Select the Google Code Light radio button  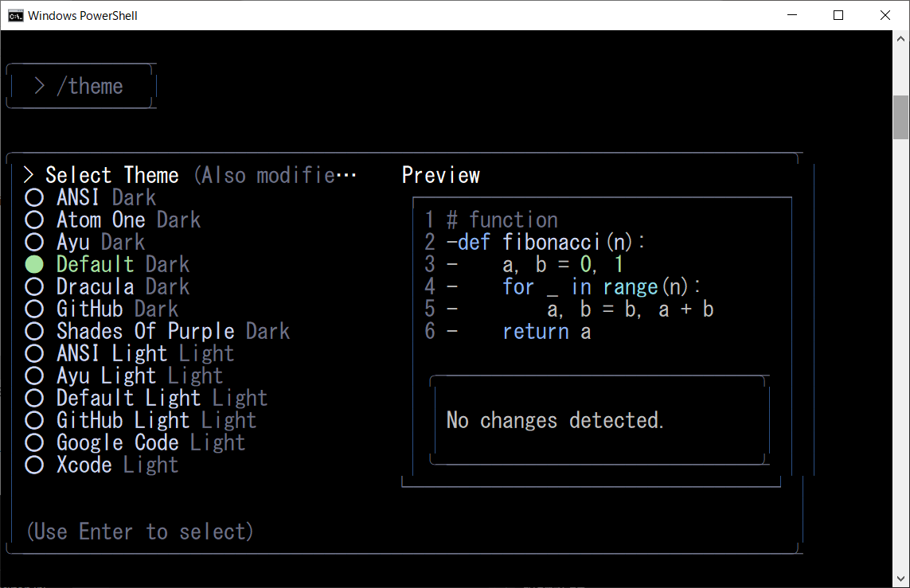point(34,442)
